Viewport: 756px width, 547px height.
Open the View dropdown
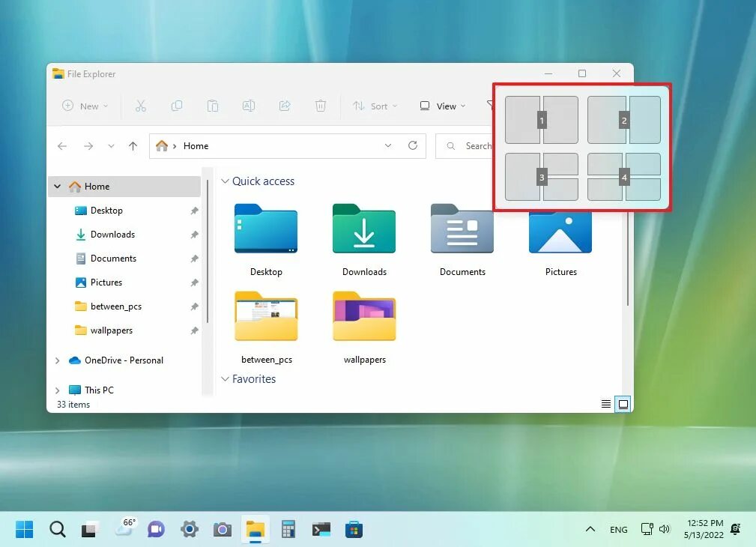(x=442, y=106)
